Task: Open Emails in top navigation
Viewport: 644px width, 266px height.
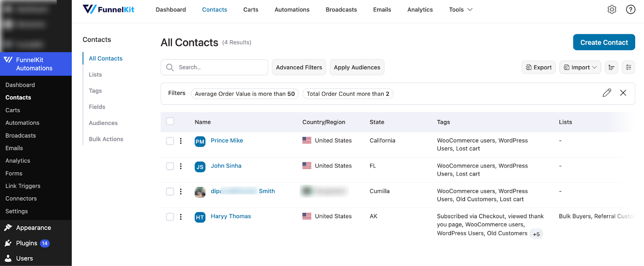Action: coord(382,10)
